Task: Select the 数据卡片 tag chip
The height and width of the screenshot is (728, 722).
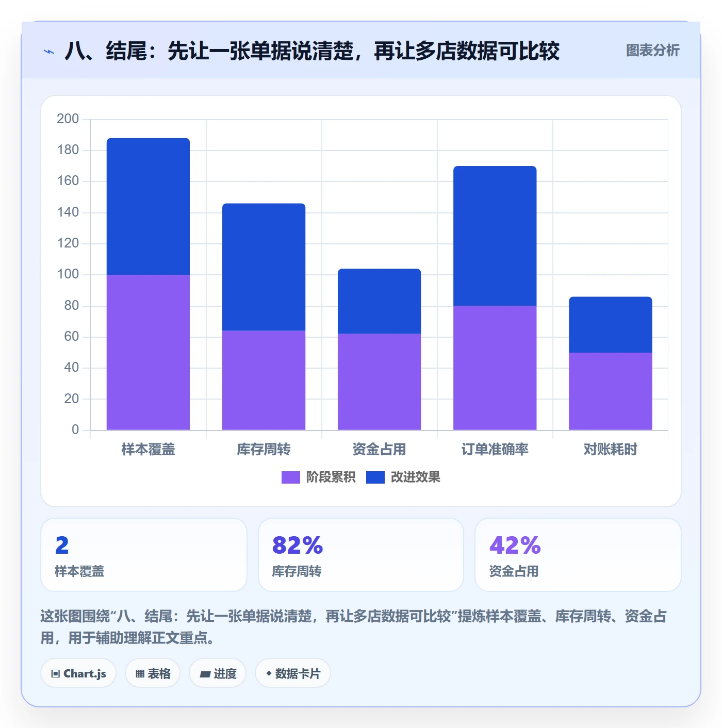Action: (x=293, y=673)
